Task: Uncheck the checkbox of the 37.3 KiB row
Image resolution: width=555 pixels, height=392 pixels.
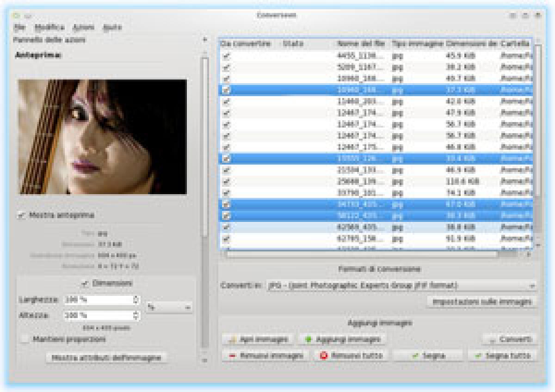Action: pos(226,90)
